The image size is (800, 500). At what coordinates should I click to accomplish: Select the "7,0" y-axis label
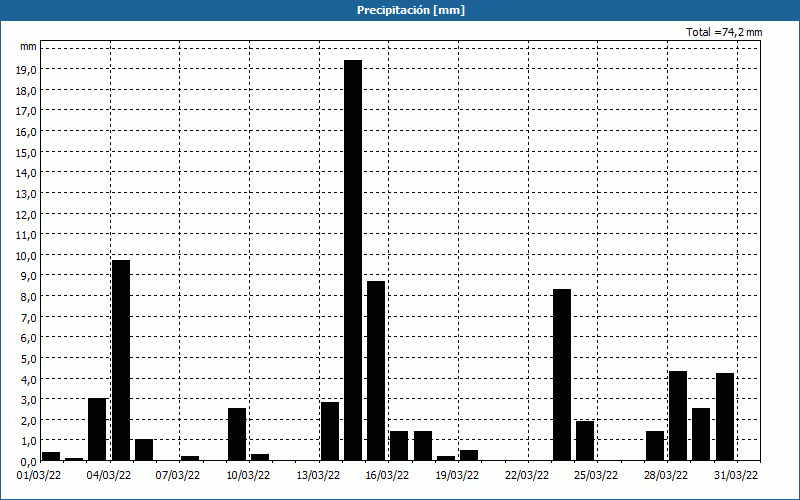(x=28, y=317)
